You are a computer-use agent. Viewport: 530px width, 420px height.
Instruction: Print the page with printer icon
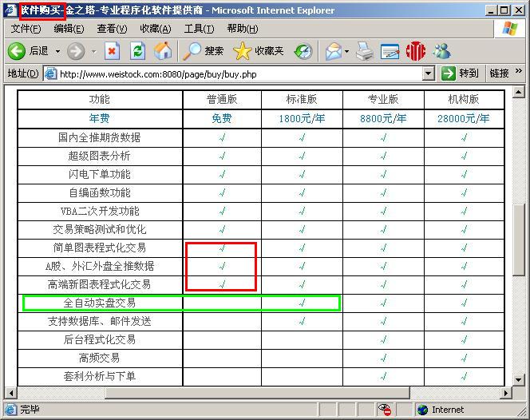coord(365,51)
